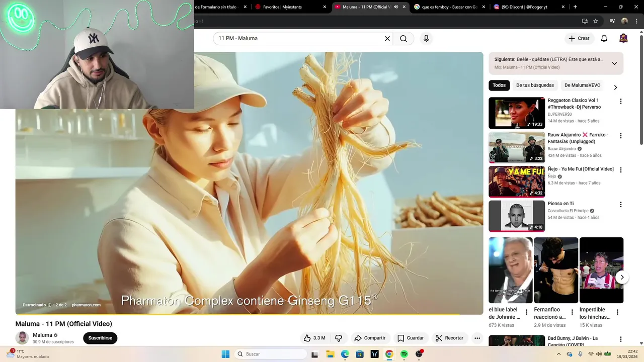
Task: Open Ñejo Ya Me Fui thumbnail
Action: tap(517, 182)
